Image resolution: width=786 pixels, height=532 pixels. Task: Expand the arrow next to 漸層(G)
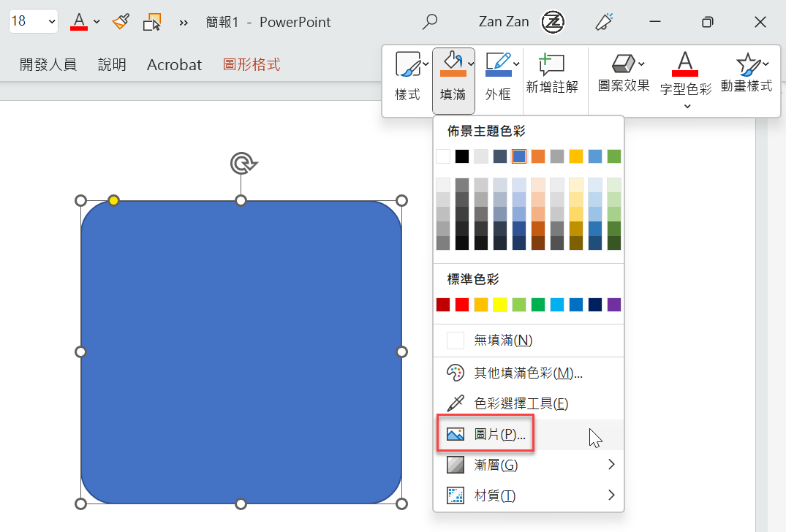coord(611,464)
